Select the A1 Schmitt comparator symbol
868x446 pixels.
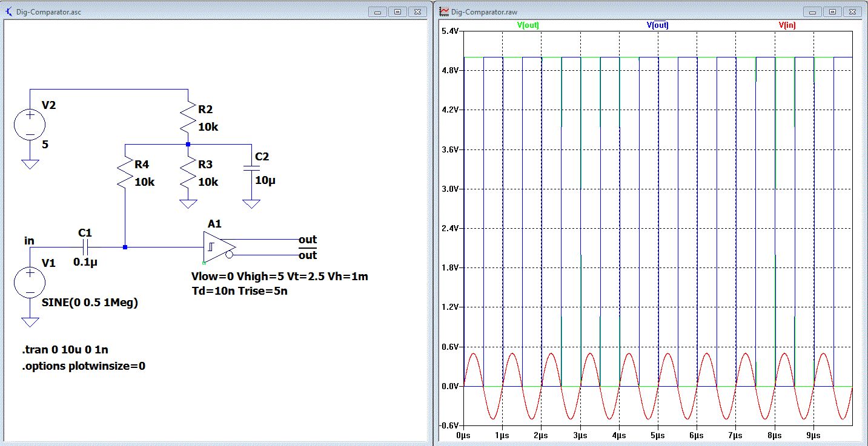coord(218,247)
